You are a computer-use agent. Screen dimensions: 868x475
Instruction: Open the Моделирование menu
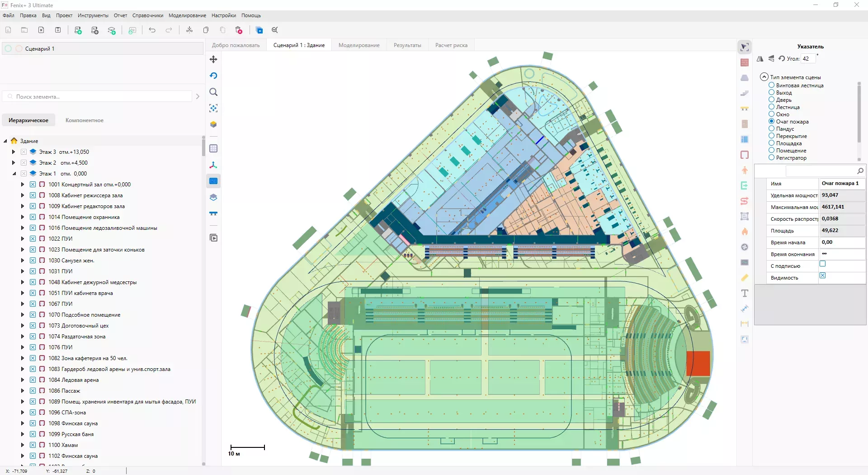coord(187,15)
